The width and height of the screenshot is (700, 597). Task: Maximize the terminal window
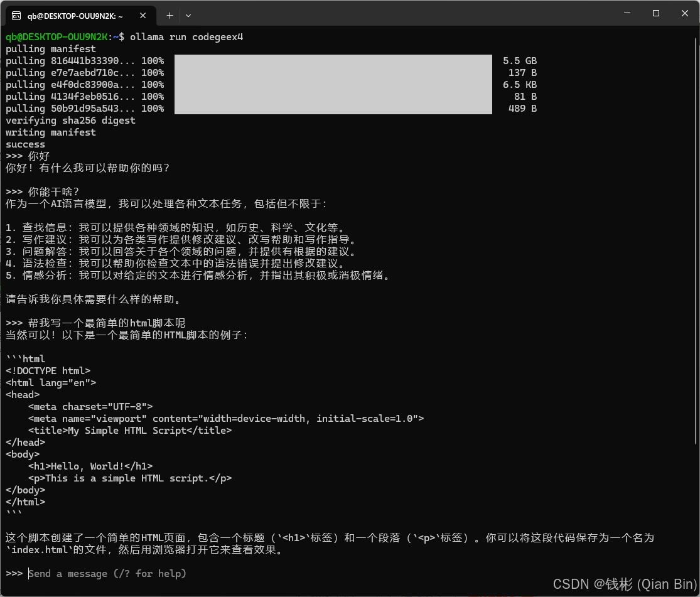coord(656,13)
